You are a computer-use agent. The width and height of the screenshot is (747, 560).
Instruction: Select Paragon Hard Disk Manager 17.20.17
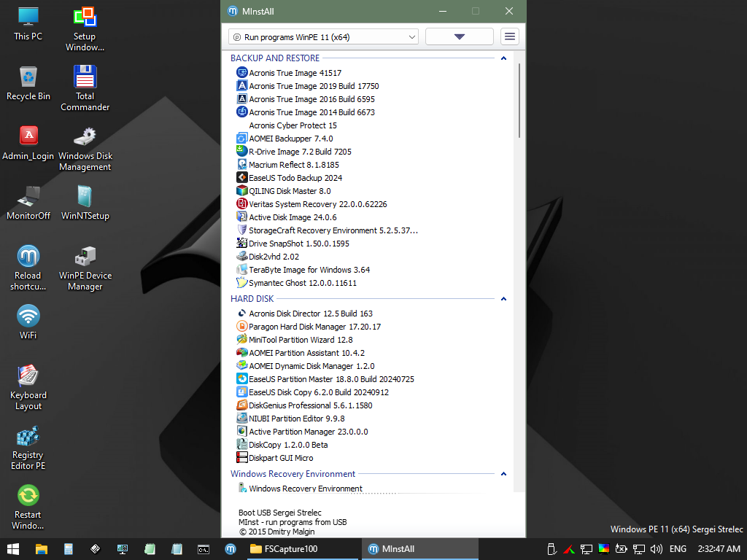click(x=309, y=327)
